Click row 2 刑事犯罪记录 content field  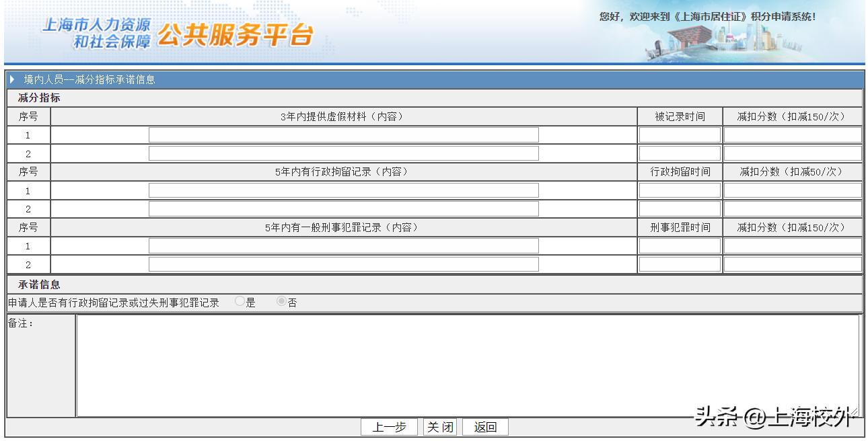pos(344,264)
